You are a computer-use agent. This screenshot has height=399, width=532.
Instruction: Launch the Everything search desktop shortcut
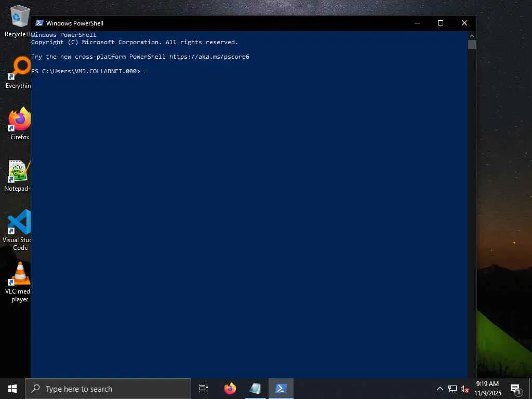pyautogui.click(x=19, y=73)
